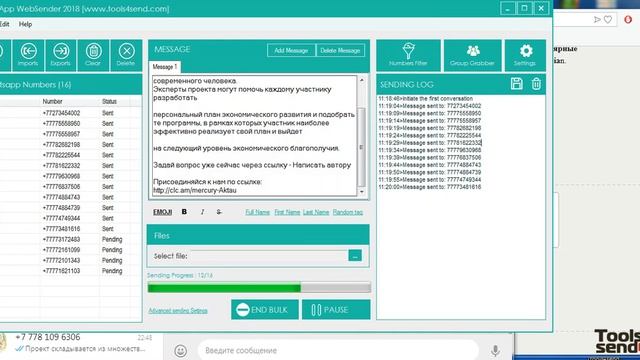640x360 pixels.
Task: Select pending number +77772161099
Action: 70,250
